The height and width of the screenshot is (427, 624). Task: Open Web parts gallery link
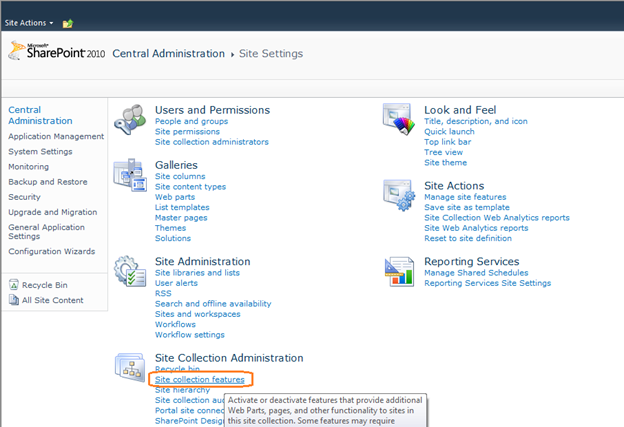tap(175, 197)
